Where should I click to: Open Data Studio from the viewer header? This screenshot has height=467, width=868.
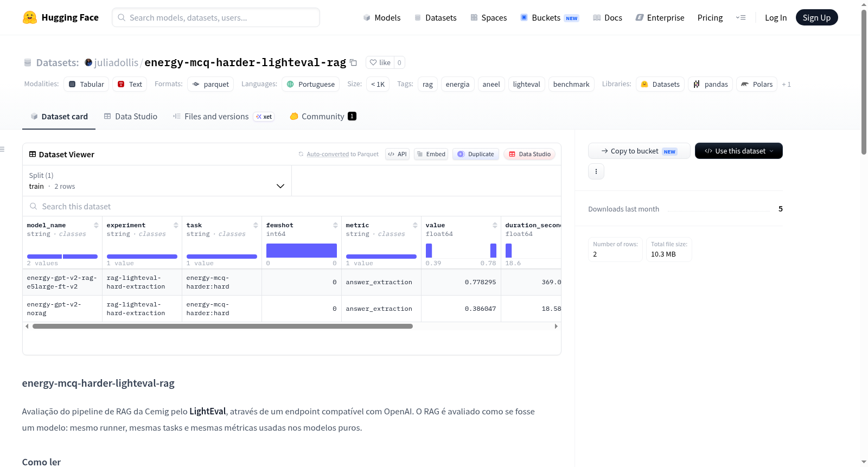click(x=529, y=155)
